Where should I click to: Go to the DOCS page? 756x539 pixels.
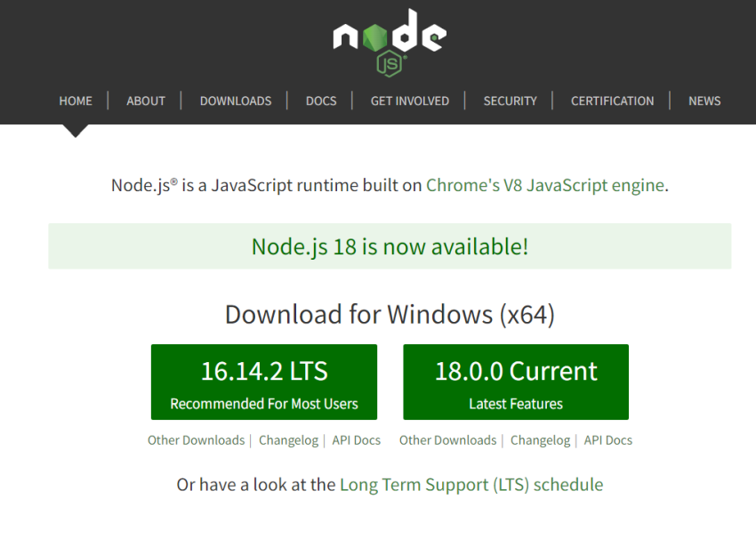[320, 101]
